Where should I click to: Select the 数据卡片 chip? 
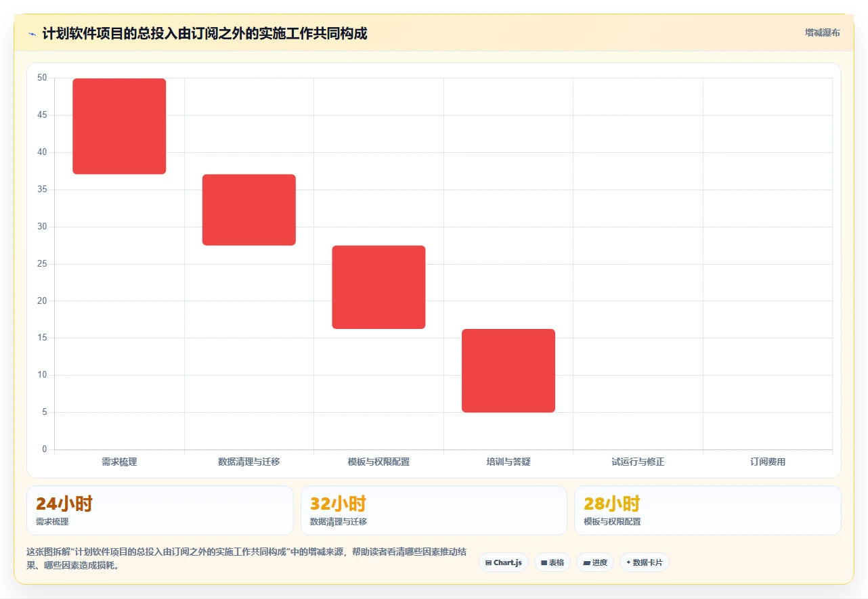pyautogui.click(x=645, y=562)
